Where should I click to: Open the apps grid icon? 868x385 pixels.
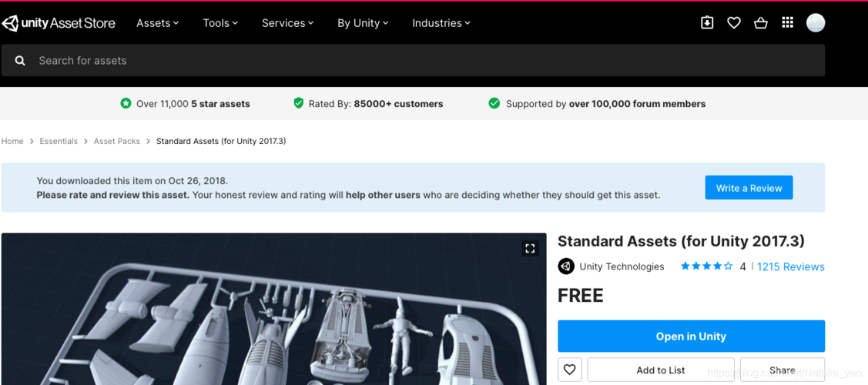tap(787, 22)
